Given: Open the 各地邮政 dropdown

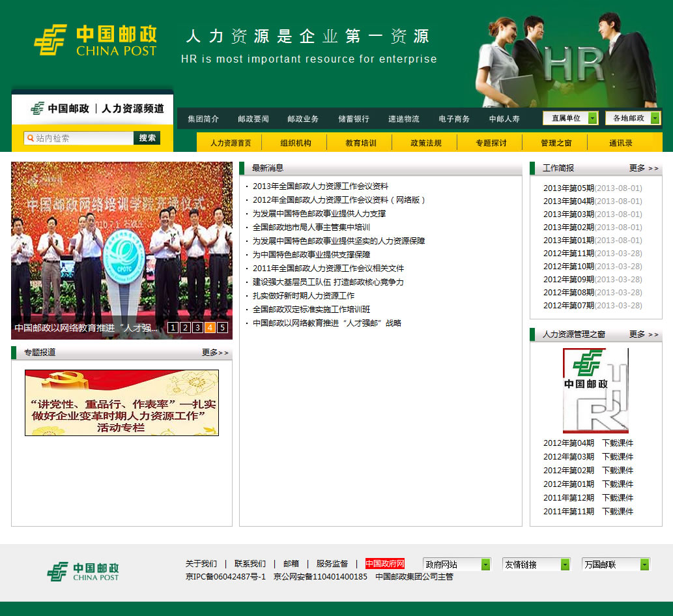Looking at the screenshot, I should point(633,118).
